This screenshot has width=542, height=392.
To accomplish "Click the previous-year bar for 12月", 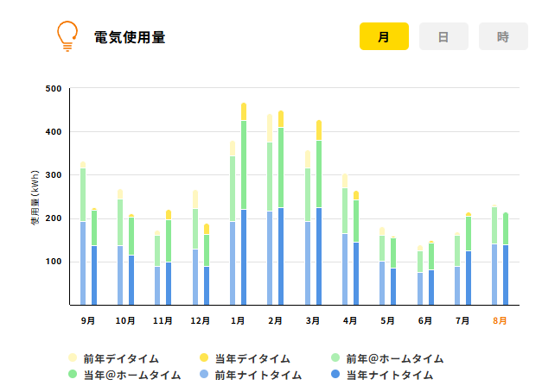I will [x=195, y=247].
